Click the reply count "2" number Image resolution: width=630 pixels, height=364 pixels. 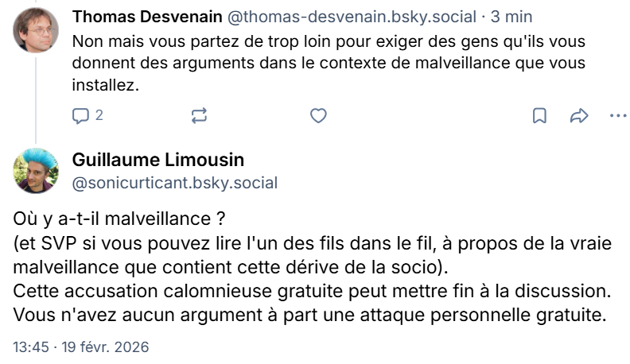click(x=99, y=116)
